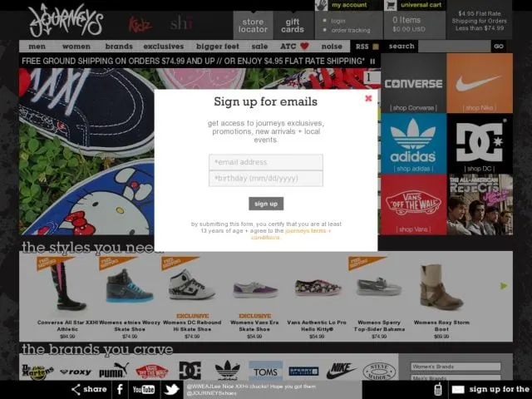Click the Sperry brand logo
Screen dimensions: 532x399
(x=303, y=372)
